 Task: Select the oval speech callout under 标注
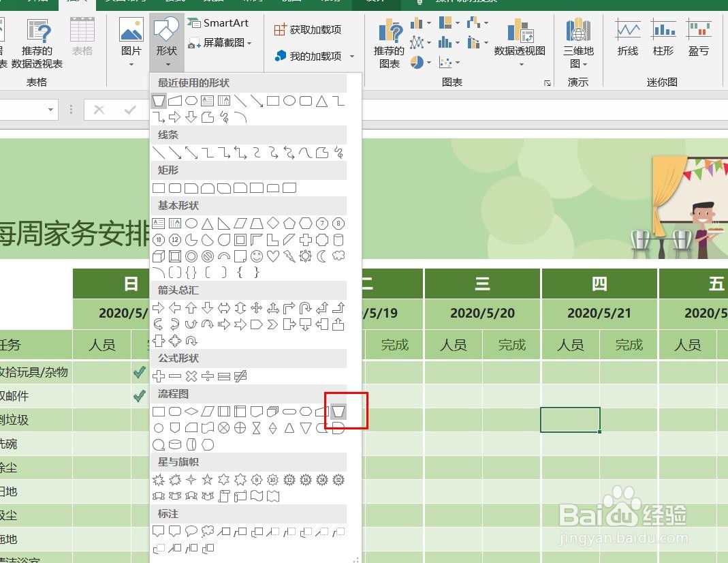click(x=191, y=531)
